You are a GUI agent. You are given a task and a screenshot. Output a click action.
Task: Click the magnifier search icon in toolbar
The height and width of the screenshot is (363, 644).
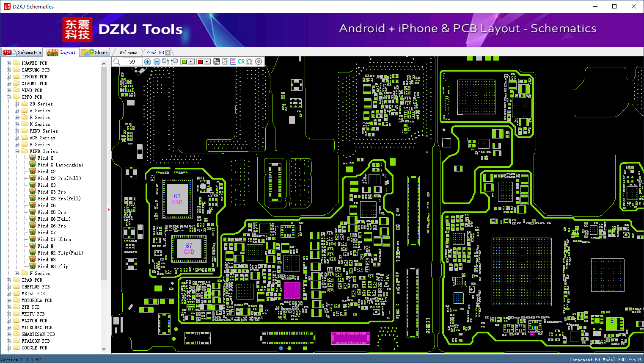click(117, 62)
